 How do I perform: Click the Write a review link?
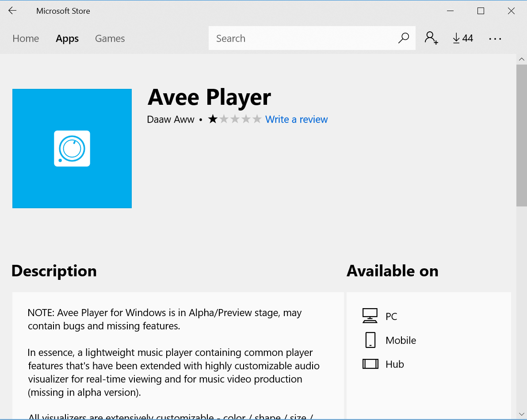(x=296, y=119)
